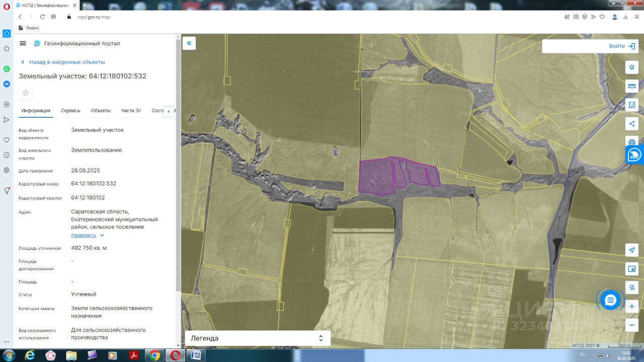Viewport: 644px width, 362px height.
Task: Go back in browser history
Action: pyautogui.click(x=20, y=17)
